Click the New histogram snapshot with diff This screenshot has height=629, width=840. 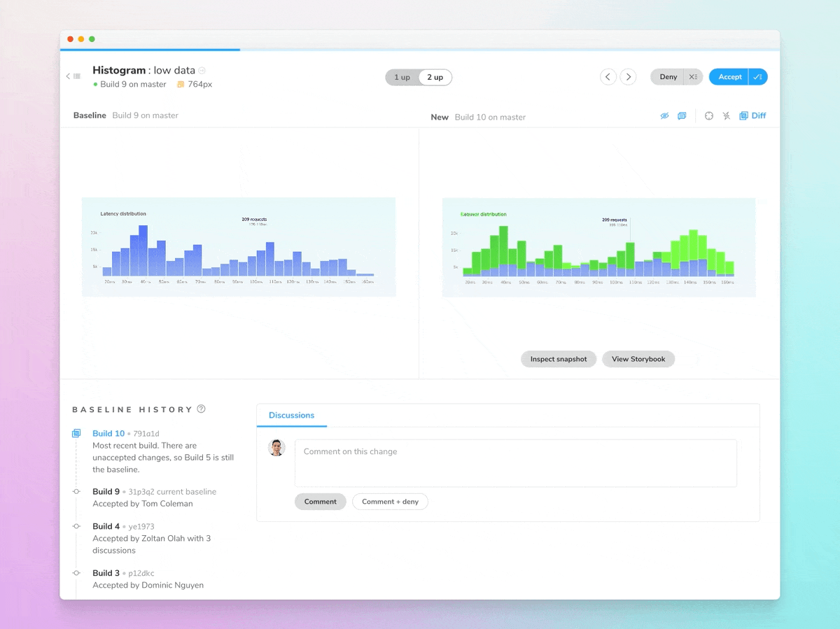pos(599,247)
